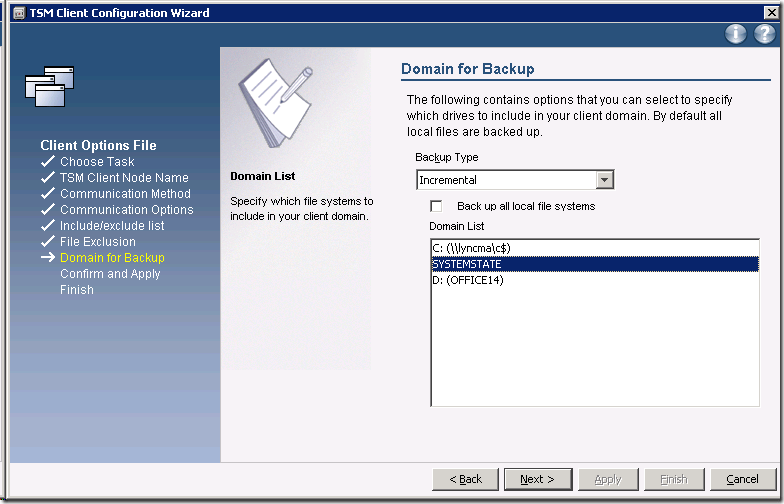Enable Back up all local file systems
Image resolution: width=784 pixels, height=504 pixels.
click(x=436, y=206)
